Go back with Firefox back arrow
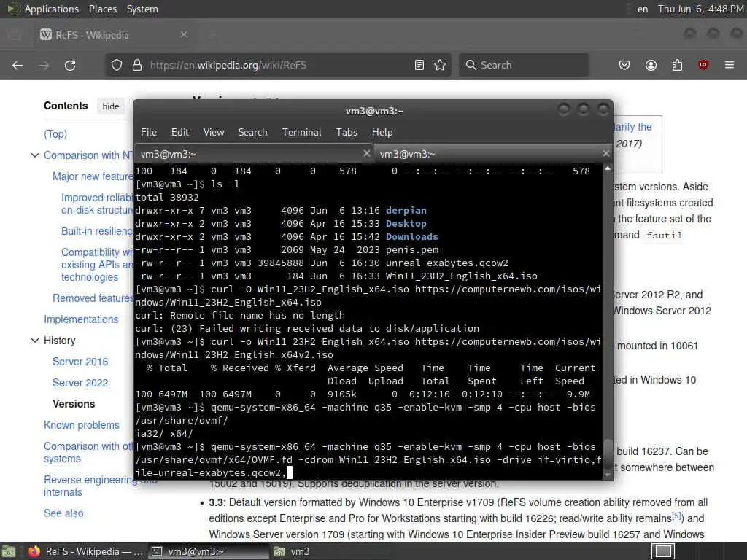The height and width of the screenshot is (560, 747). click(x=18, y=65)
